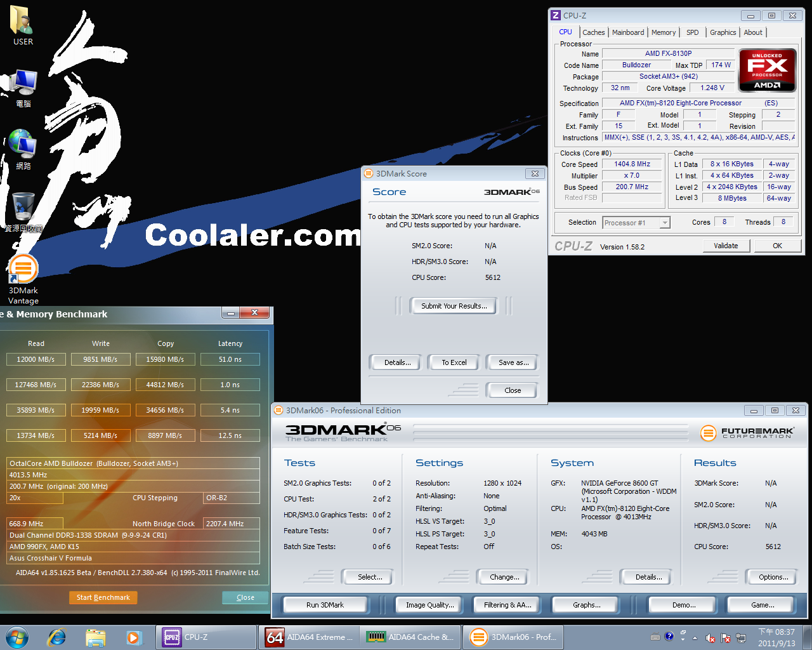Click the 1404.8 MHz core speed value

(632, 164)
